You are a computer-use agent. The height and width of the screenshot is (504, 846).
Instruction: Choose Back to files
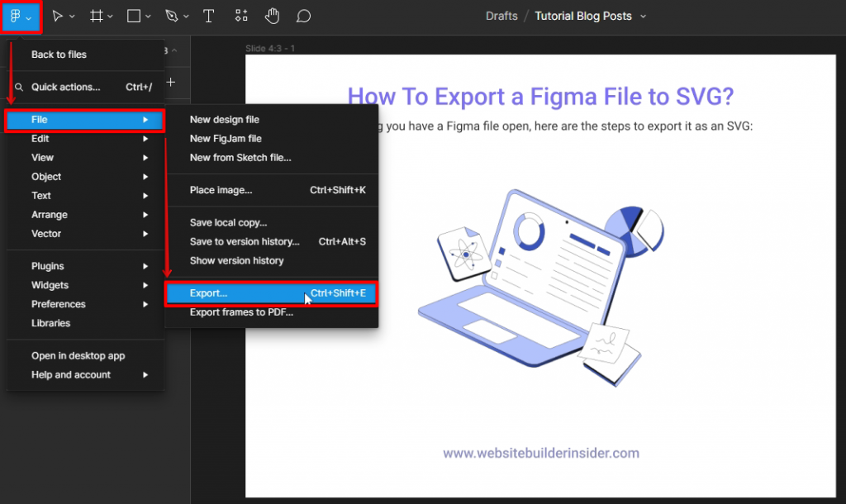(x=85, y=55)
